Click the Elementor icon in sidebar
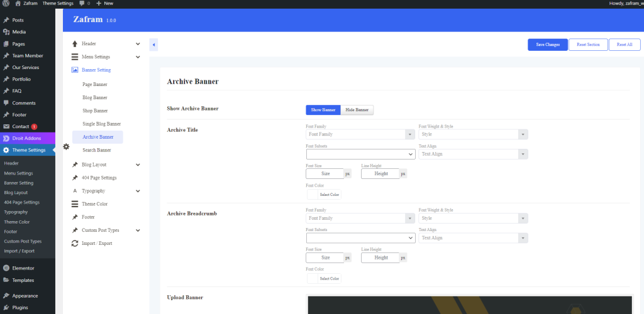Viewport: 644px width, 314px height. pos(6,268)
